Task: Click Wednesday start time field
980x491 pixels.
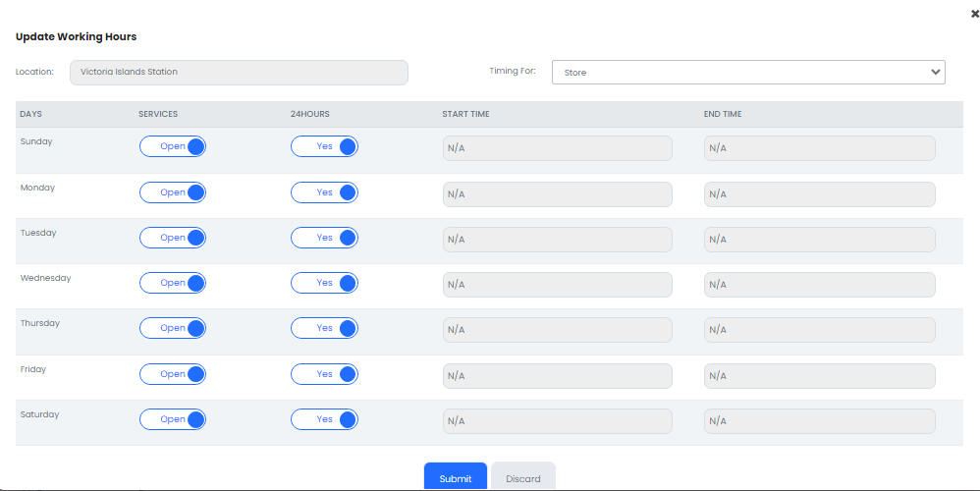Action: (558, 284)
